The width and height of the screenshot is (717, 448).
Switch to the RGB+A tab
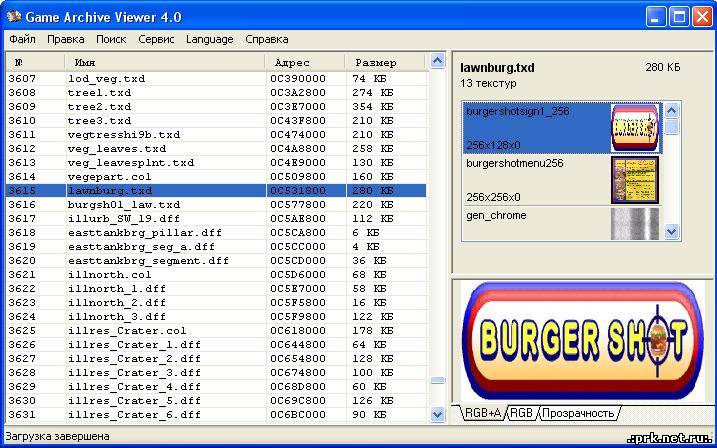483,413
